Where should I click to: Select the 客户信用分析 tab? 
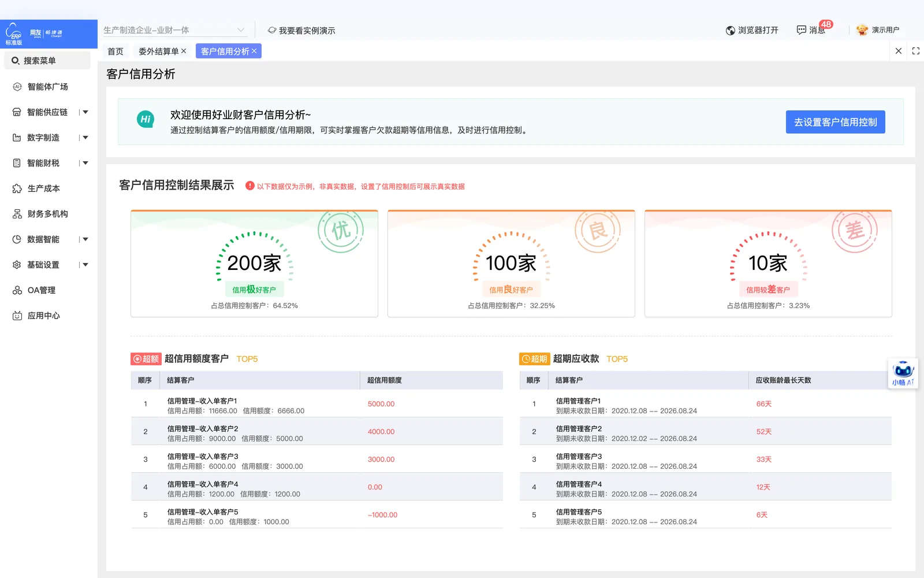225,51
